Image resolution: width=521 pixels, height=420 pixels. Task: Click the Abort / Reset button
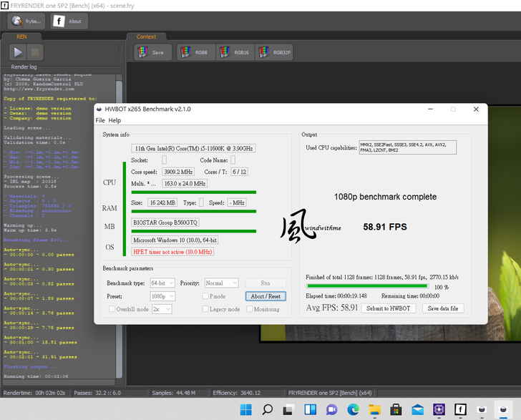click(x=266, y=296)
